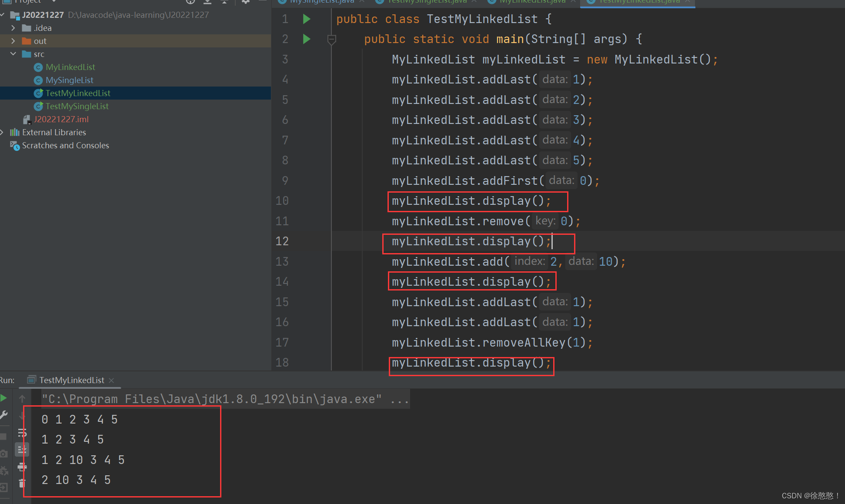Toggle soft-wrap in the run console

point(22,433)
